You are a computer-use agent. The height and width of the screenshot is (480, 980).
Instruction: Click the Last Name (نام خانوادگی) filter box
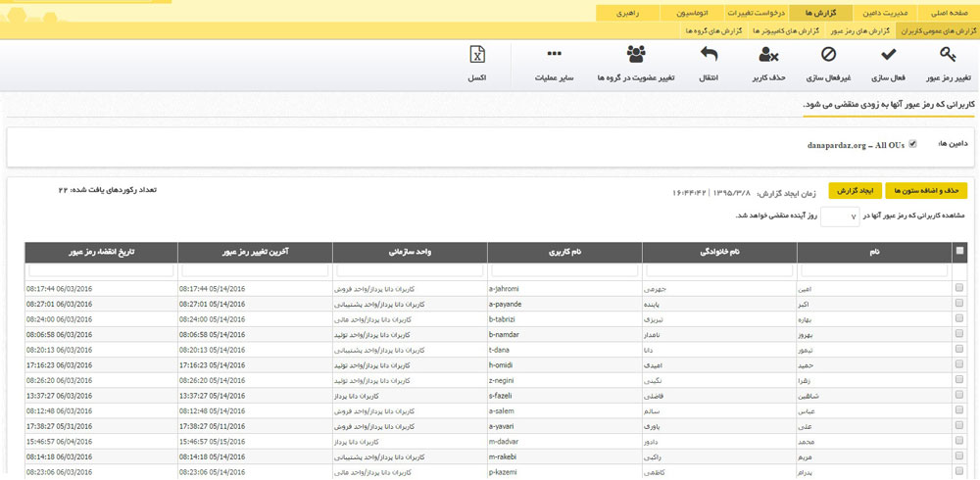(719, 270)
